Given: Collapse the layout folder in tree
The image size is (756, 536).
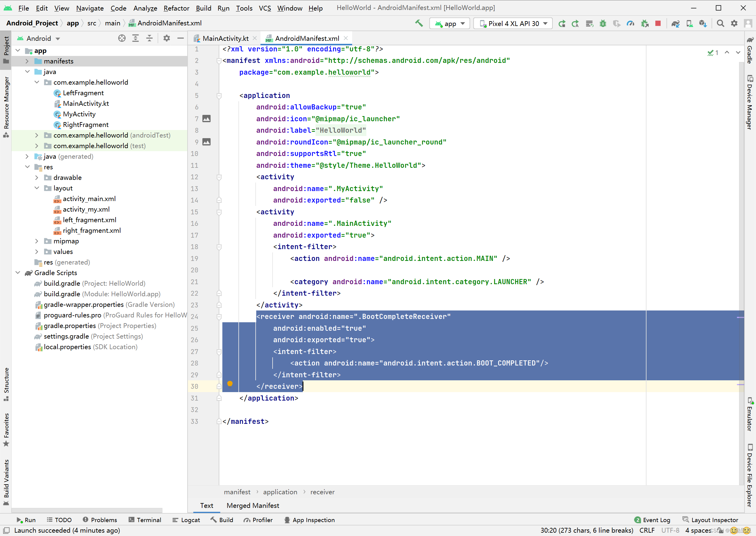Looking at the screenshot, I should coord(37,188).
